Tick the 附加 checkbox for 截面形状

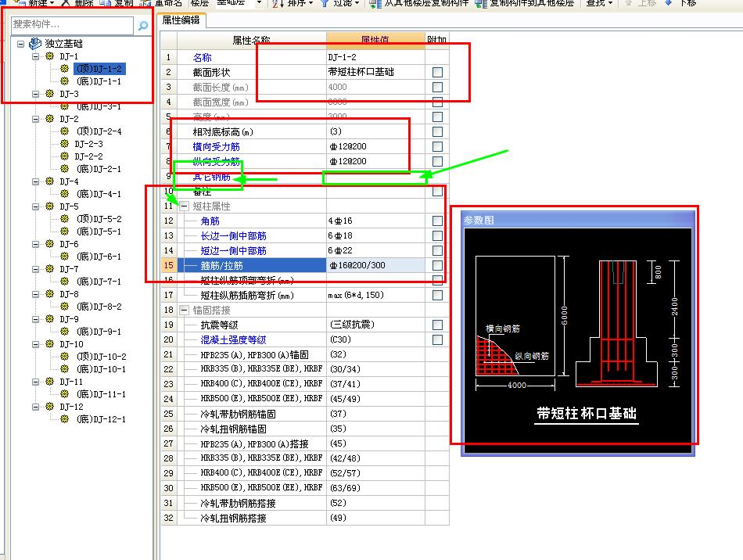pyautogui.click(x=437, y=72)
